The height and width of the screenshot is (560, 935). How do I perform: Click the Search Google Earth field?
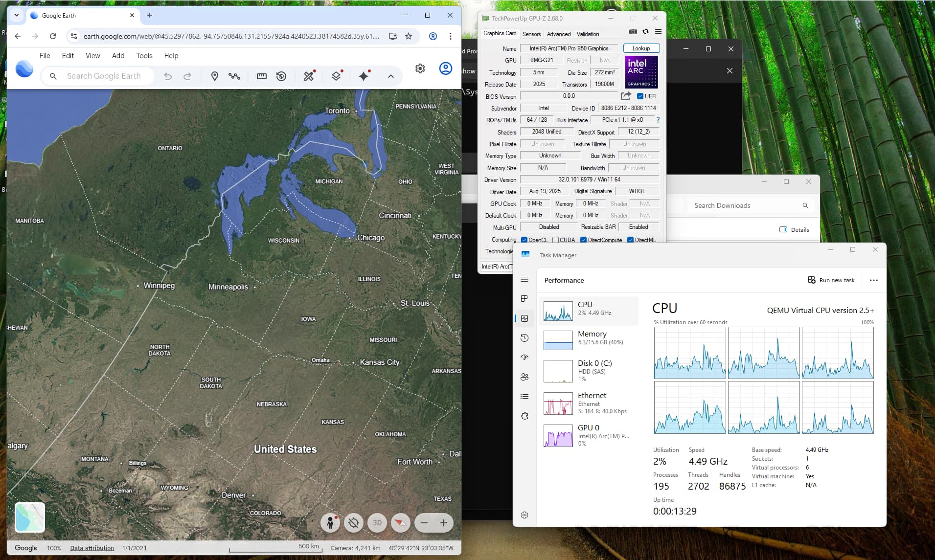104,76
